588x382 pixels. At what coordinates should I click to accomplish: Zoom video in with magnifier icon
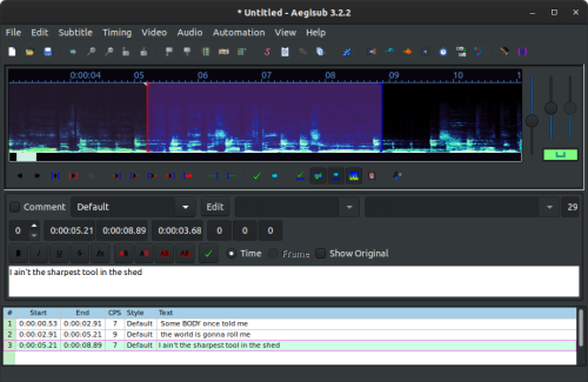(91, 51)
